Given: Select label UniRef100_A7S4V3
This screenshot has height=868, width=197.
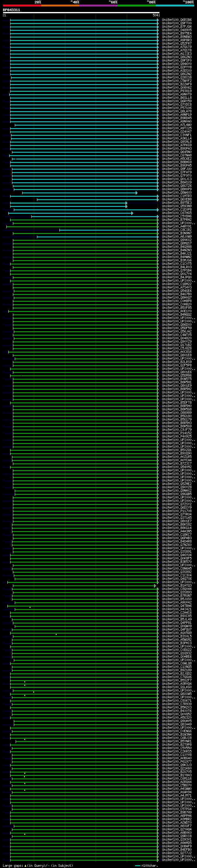Looking at the screenshot, I should tap(177, 287).
